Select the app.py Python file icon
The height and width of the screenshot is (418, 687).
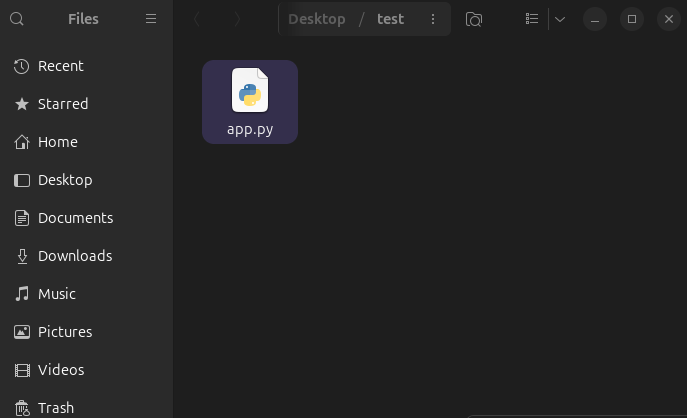250,90
